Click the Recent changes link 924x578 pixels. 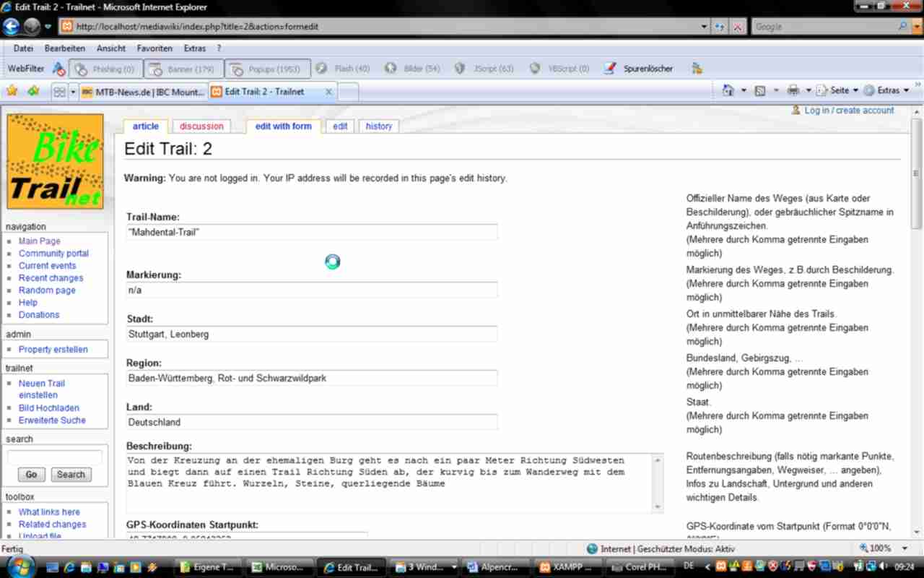click(51, 278)
